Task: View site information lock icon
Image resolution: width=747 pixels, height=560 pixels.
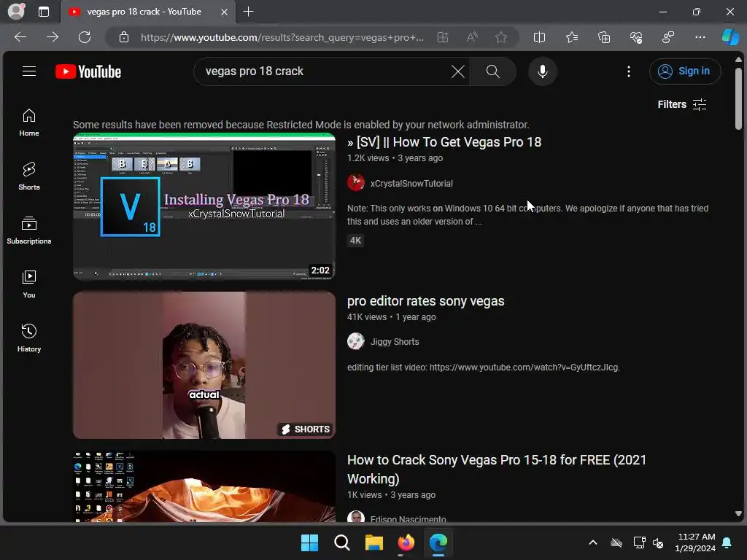Action: pyautogui.click(x=124, y=37)
